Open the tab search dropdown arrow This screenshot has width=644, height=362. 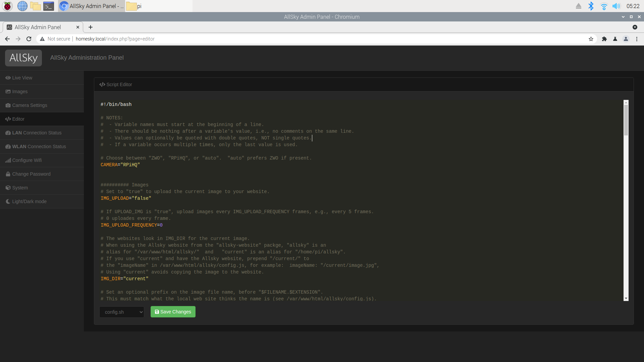pyautogui.click(x=635, y=27)
